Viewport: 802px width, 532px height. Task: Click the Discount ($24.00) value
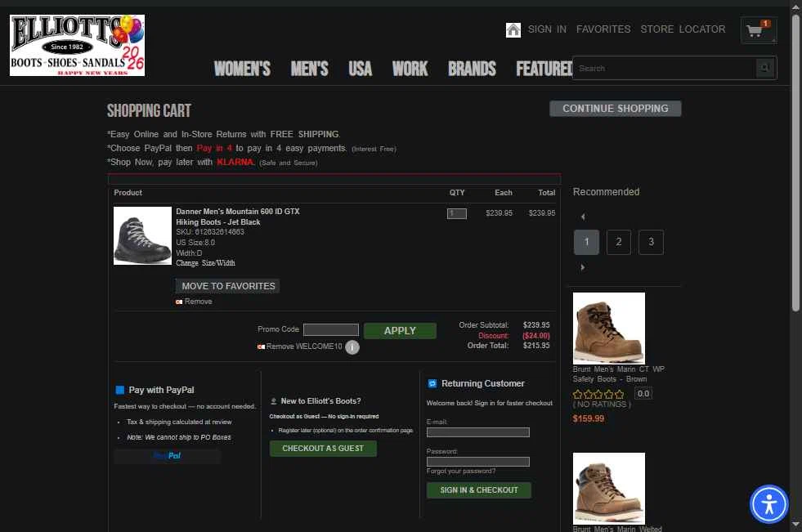tap(536, 336)
